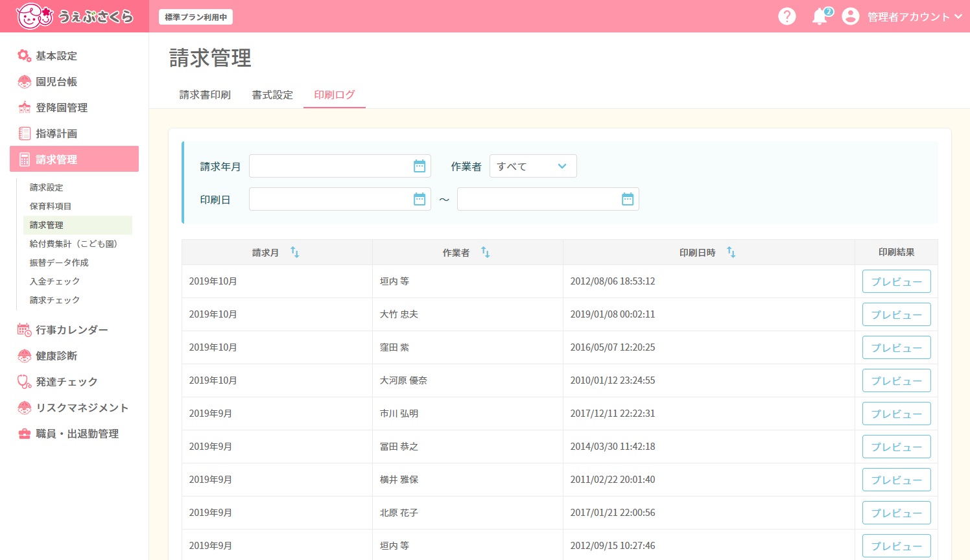The image size is (970, 560).
Task: Click the 標準プラン利用中 badge
Action: (x=196, y=17)
